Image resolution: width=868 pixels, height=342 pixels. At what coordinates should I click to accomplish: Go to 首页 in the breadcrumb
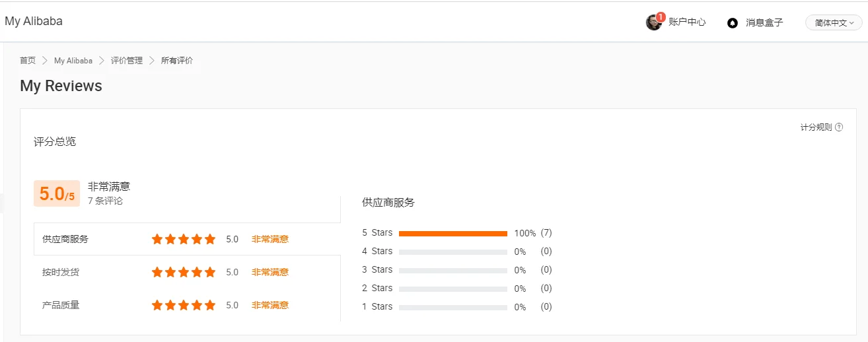28,60
